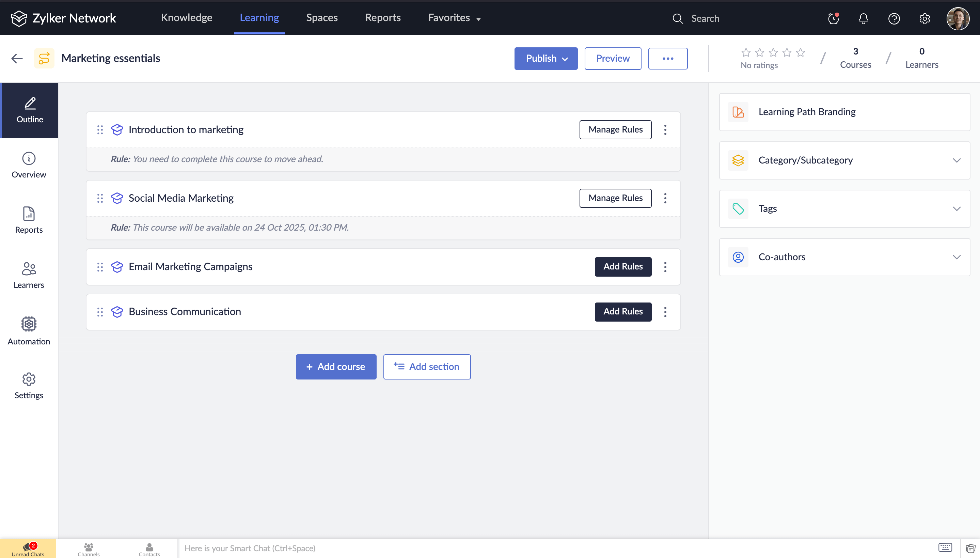Expand the Category/Subcategory panel
980x558 pixels.
(x=844, y=160)
